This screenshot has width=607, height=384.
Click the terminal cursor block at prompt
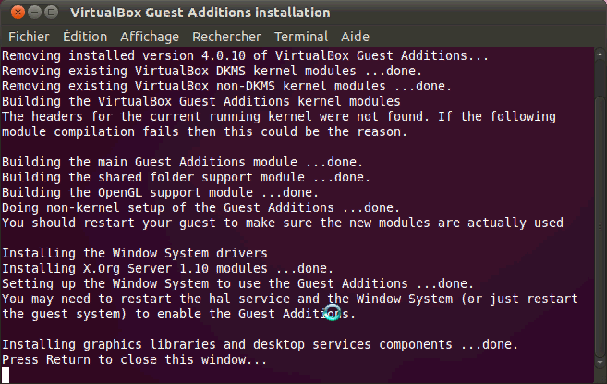pyautogui.click(x=5, y=375)
